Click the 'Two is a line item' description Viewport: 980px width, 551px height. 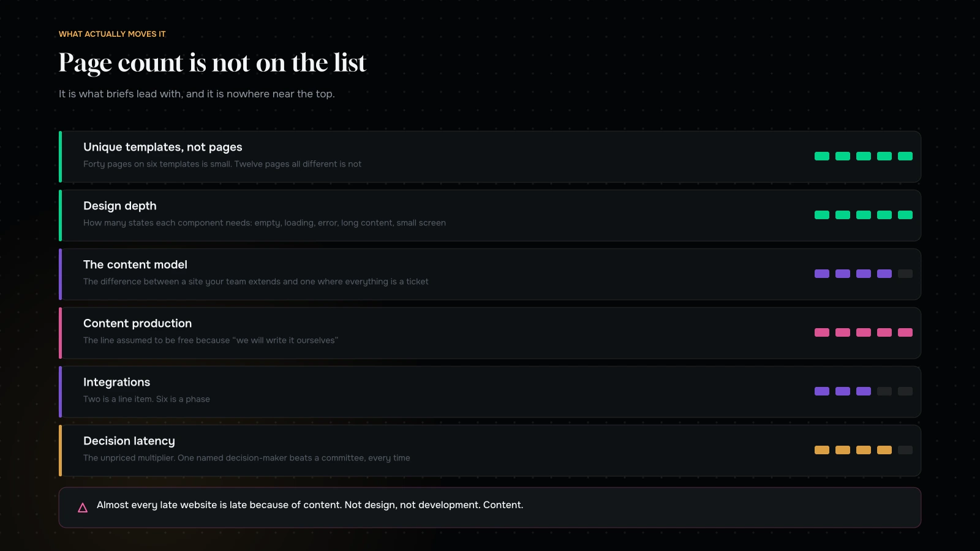point(146,399)
